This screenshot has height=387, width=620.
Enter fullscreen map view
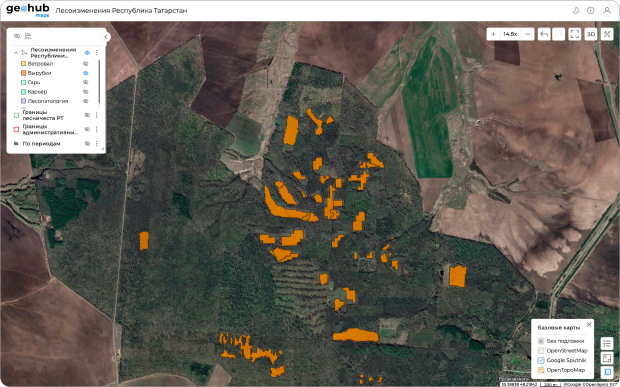click(x=575, y=34)
